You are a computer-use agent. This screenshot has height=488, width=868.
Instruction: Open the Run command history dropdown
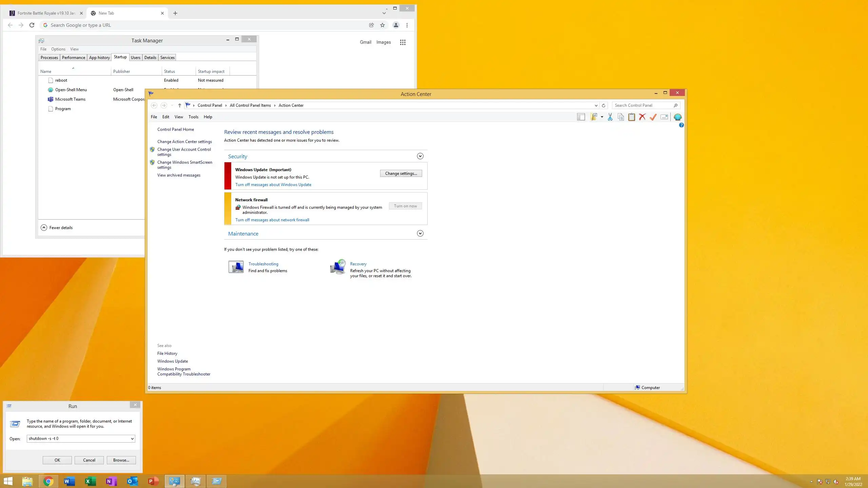[132, 439]
